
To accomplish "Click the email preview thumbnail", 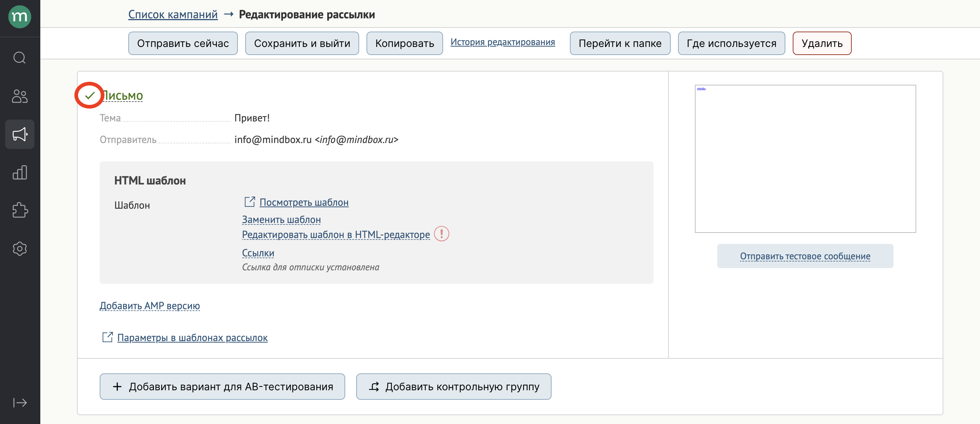I will pos(806,159).
